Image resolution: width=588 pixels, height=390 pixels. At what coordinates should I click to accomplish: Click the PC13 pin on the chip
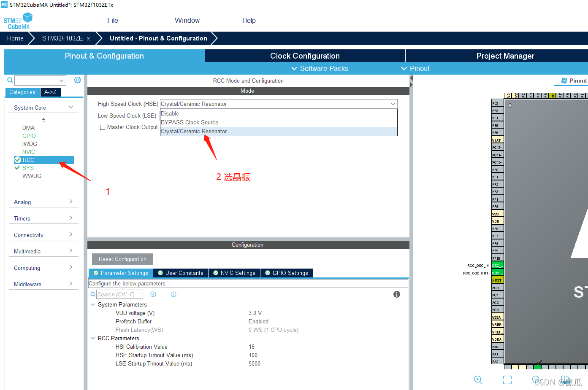(497, 148)
